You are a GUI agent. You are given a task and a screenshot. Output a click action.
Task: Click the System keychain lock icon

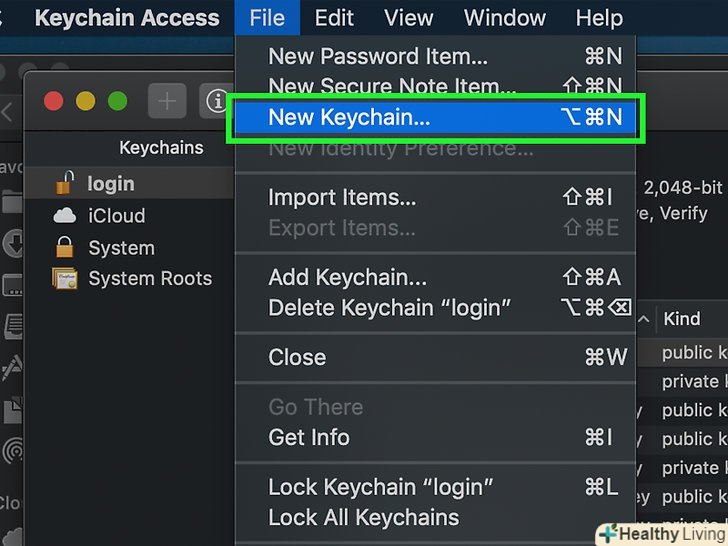64,247
